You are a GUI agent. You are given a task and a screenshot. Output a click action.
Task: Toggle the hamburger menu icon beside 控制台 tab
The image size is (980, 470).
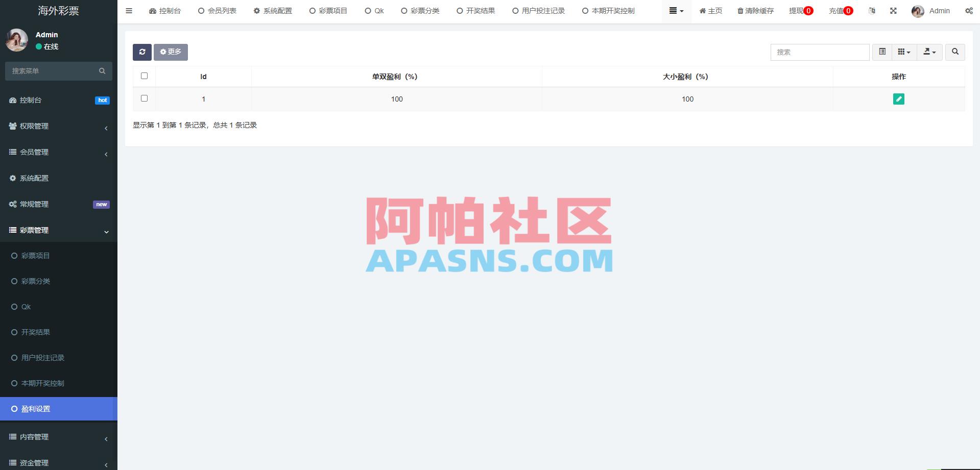pos(128,10)
